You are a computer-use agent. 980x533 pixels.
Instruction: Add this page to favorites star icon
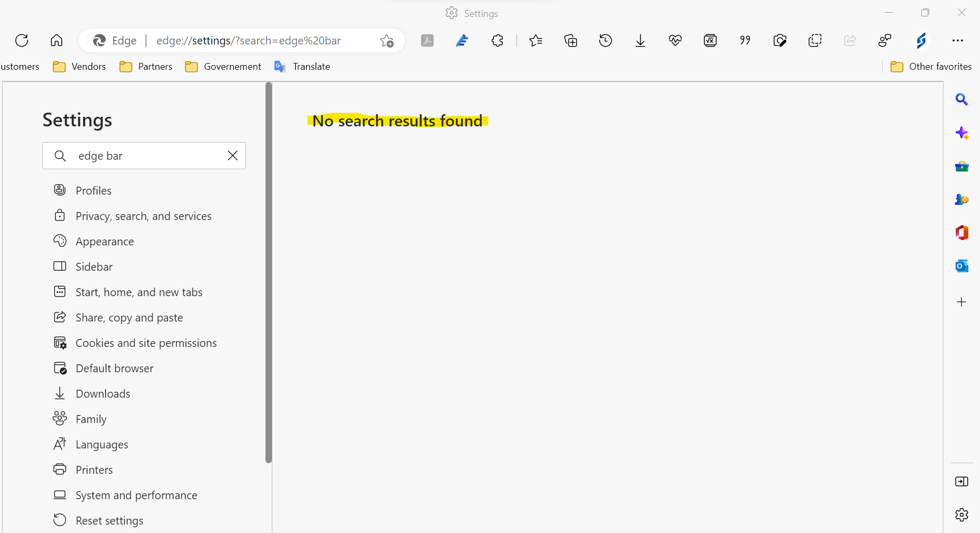(x=387, y=41)
